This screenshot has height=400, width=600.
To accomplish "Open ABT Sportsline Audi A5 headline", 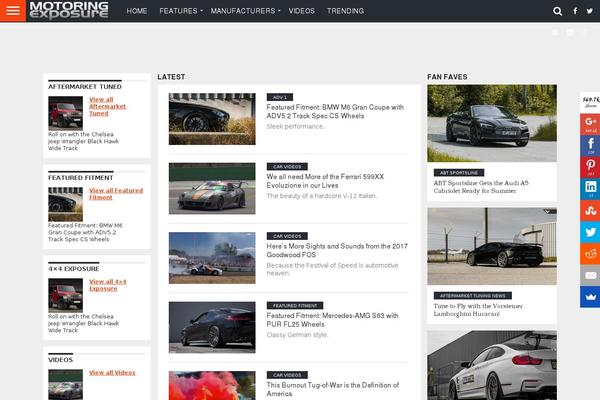I will (x=481, y=187).
